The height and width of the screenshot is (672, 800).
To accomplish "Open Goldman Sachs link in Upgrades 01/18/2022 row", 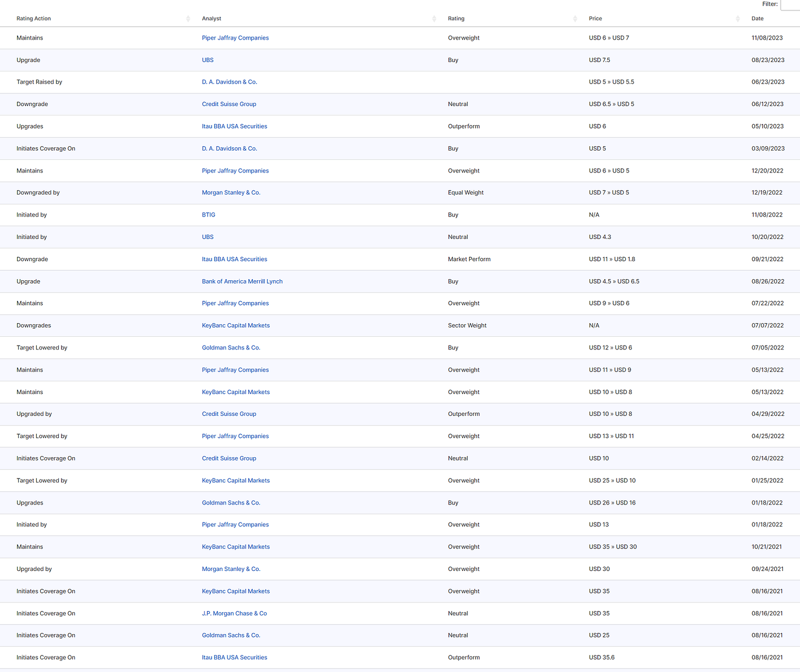I will pos(231,503).
